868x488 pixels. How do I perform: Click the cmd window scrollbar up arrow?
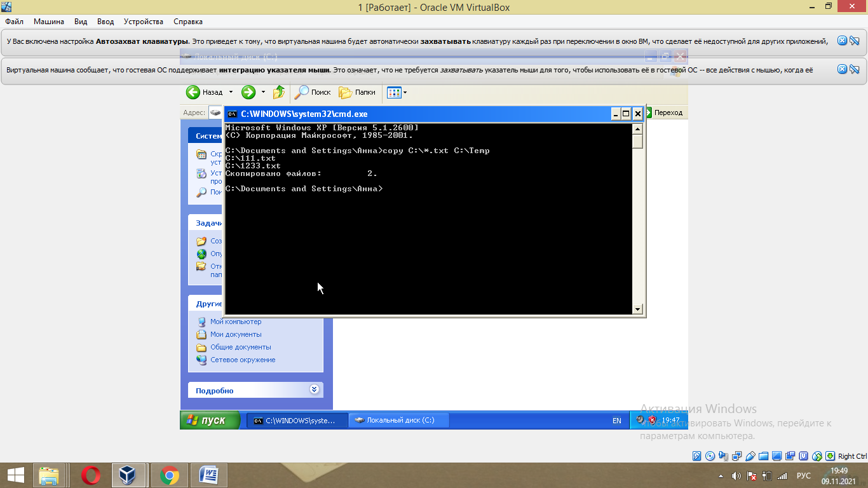tap(638, 129)
